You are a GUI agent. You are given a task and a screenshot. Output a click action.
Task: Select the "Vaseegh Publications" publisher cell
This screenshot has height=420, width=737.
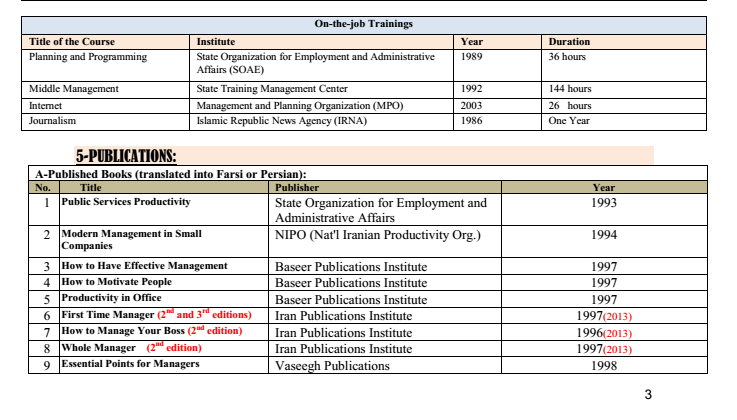point(332,365)
